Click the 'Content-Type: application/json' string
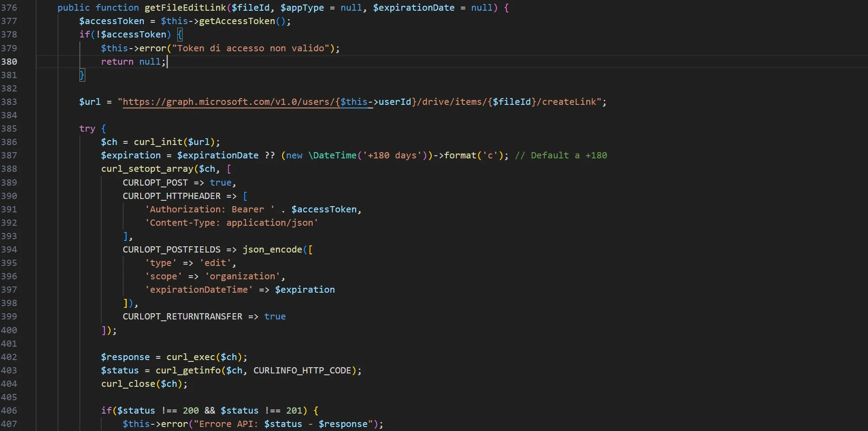Image resolution: width=868 pixels, height=431 pixels. (x=231, y=223)
